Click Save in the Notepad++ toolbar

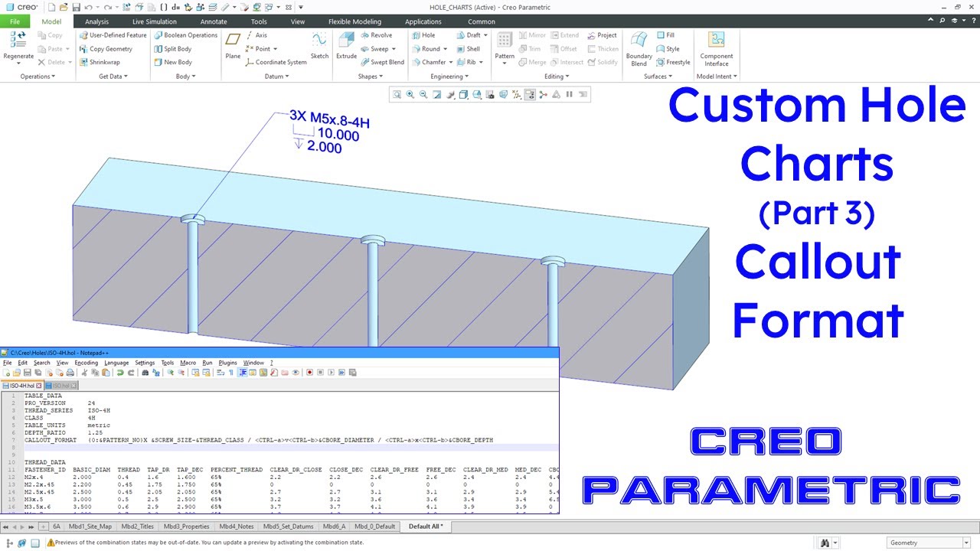28,373
